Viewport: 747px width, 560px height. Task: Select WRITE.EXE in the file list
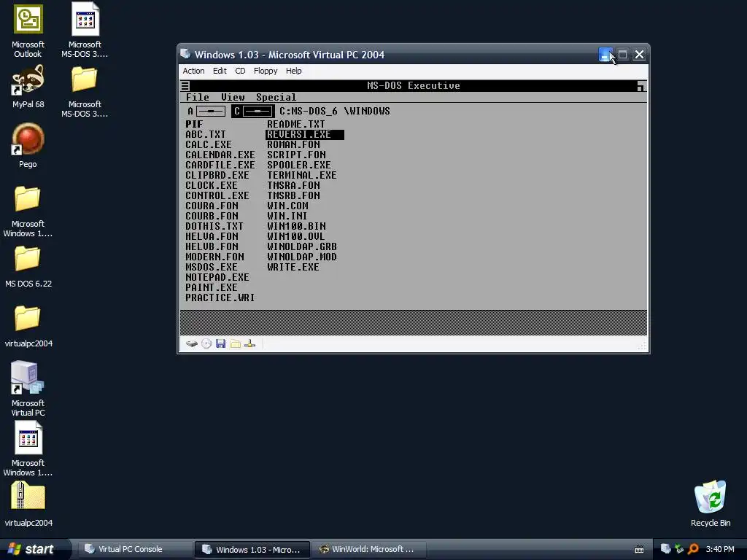pos(293,267)
